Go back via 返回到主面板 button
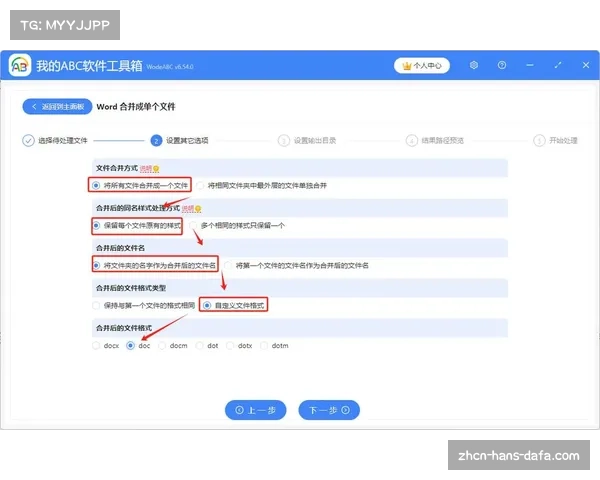 coord(57,106)
